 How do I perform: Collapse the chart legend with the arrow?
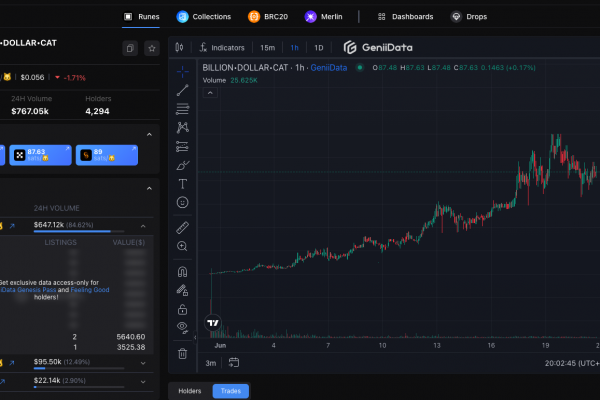(x=210, y=93)
